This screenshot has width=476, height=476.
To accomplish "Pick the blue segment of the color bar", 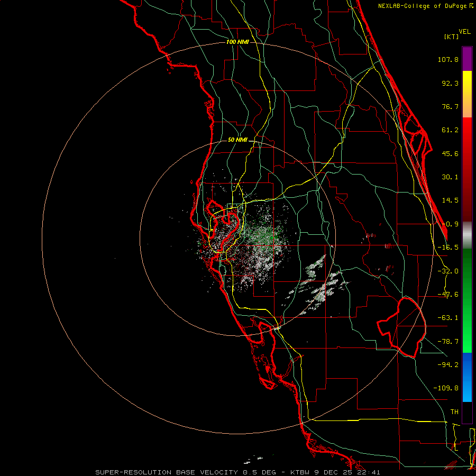I will click(467, 377).
